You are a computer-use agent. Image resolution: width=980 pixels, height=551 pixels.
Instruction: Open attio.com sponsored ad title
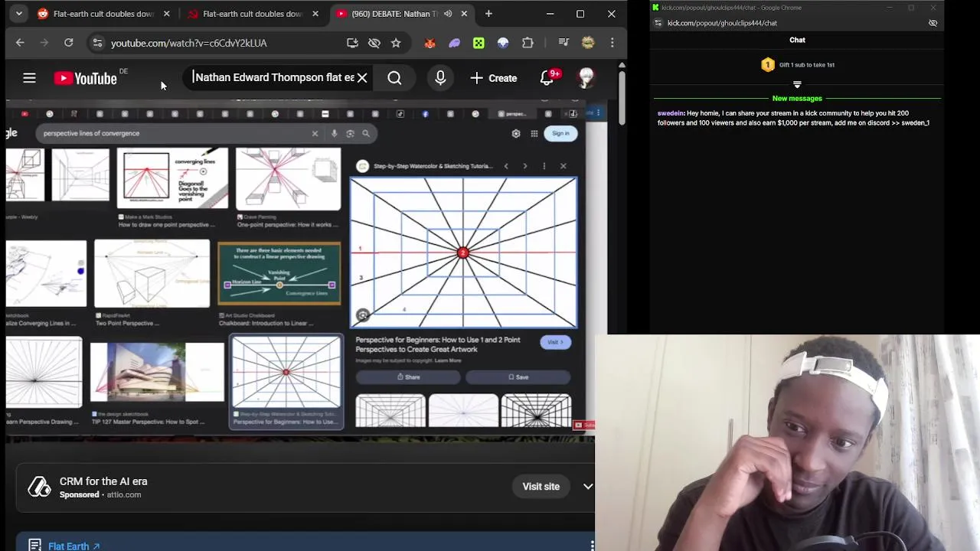click(x=103, y=481)
